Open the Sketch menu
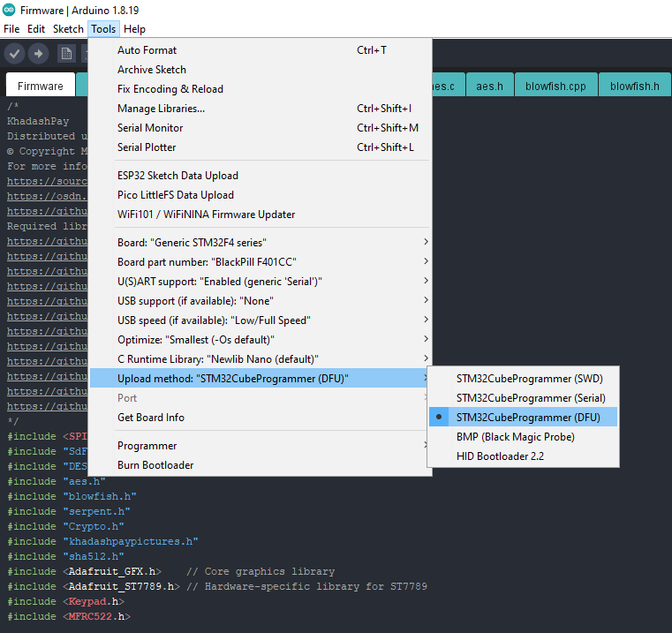This screenshot has width=672, height=633. tap(68, 29)
